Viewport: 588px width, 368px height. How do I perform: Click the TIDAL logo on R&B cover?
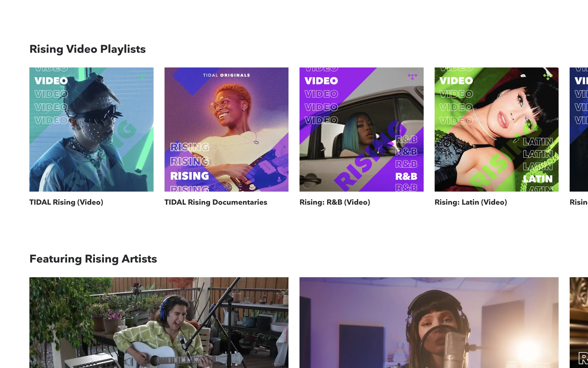point(412,77)
